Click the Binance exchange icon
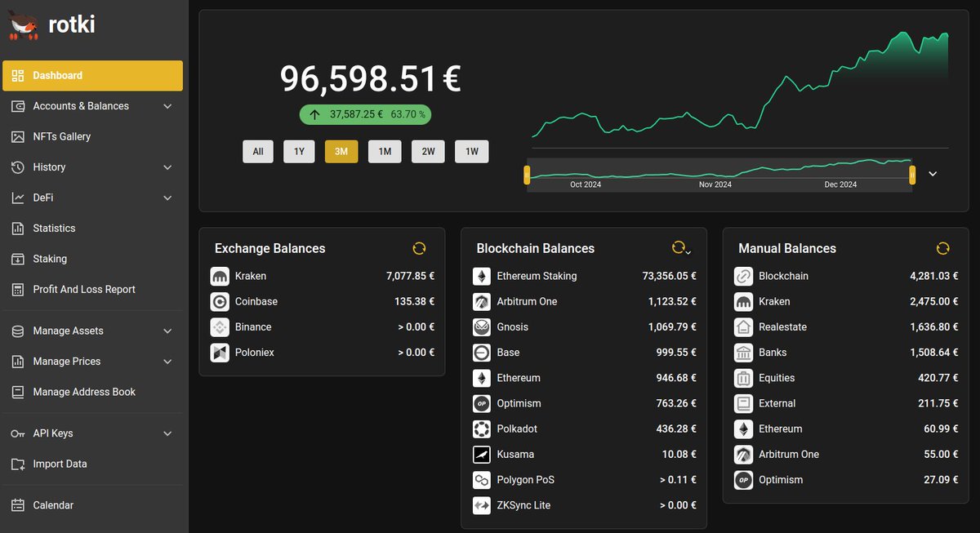The height and width of the screenshot is (533, 980). click(x=220, y=327)
